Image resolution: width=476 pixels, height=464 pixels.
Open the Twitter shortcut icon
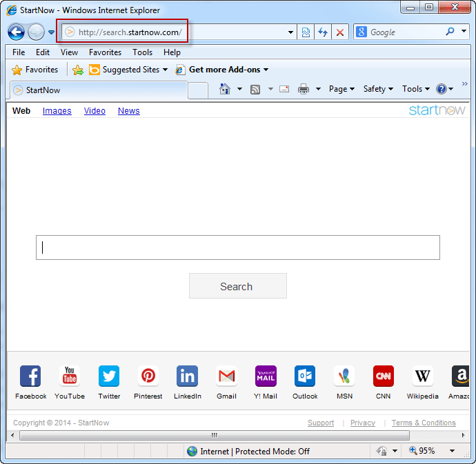tap(109, 376)
